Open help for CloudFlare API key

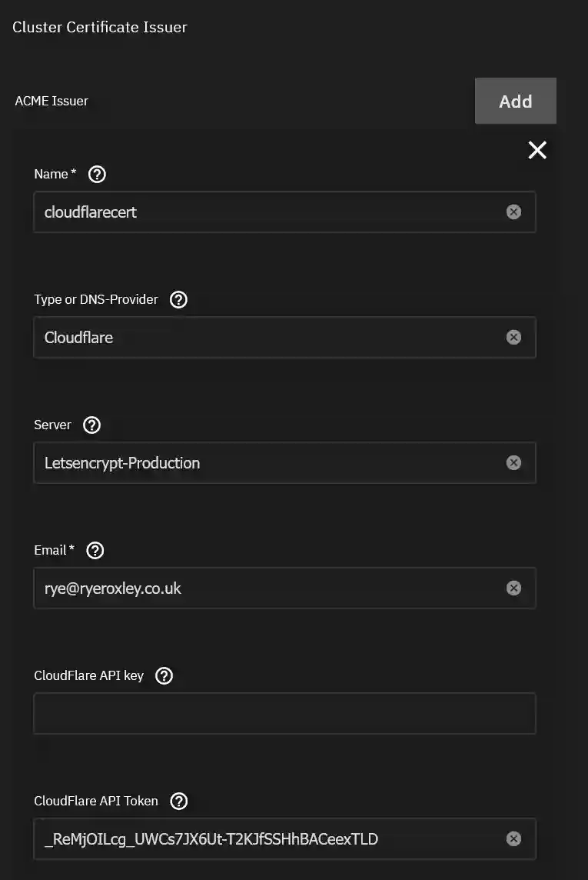(163, 675)
